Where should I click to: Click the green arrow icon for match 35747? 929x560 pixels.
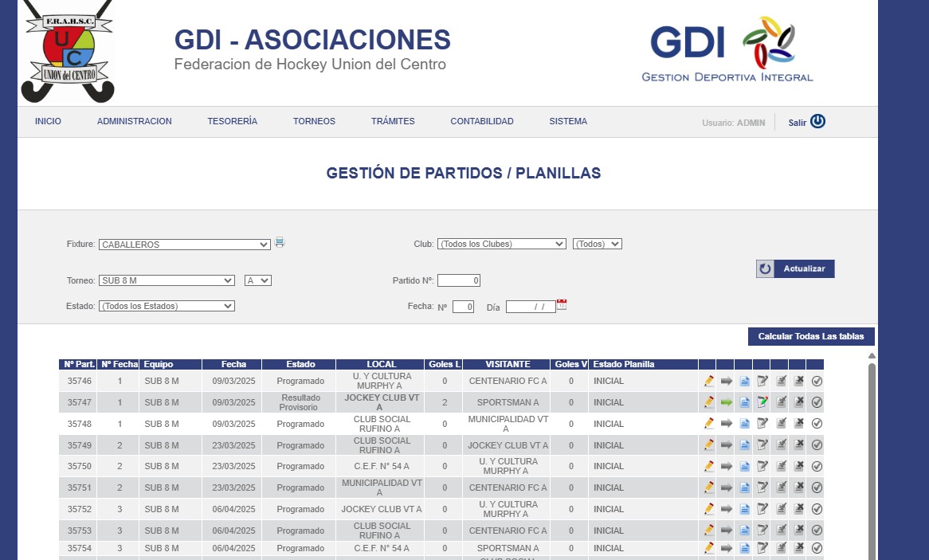point(726,403)
